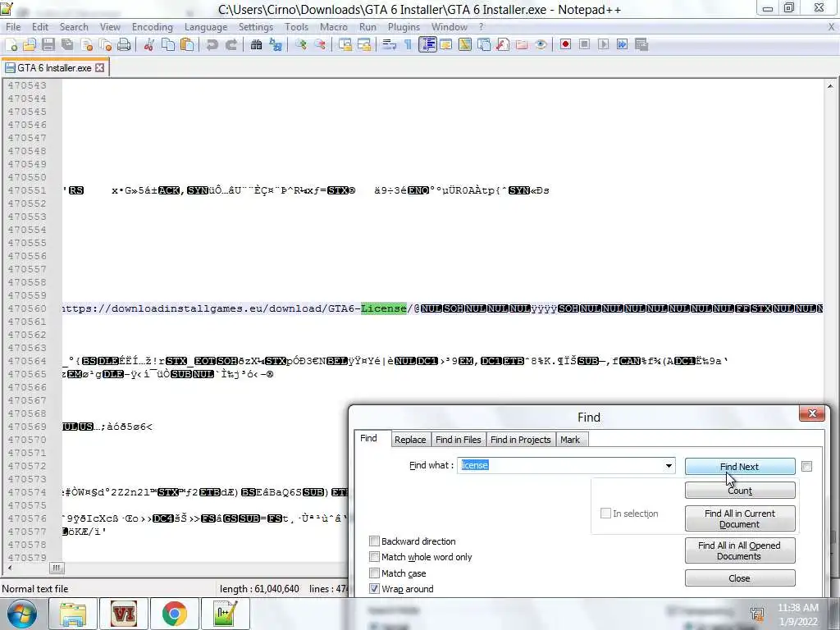Toggle the Show Indent Guide icon
This screenshot has width=840, height=630.
tap(427, 45)
